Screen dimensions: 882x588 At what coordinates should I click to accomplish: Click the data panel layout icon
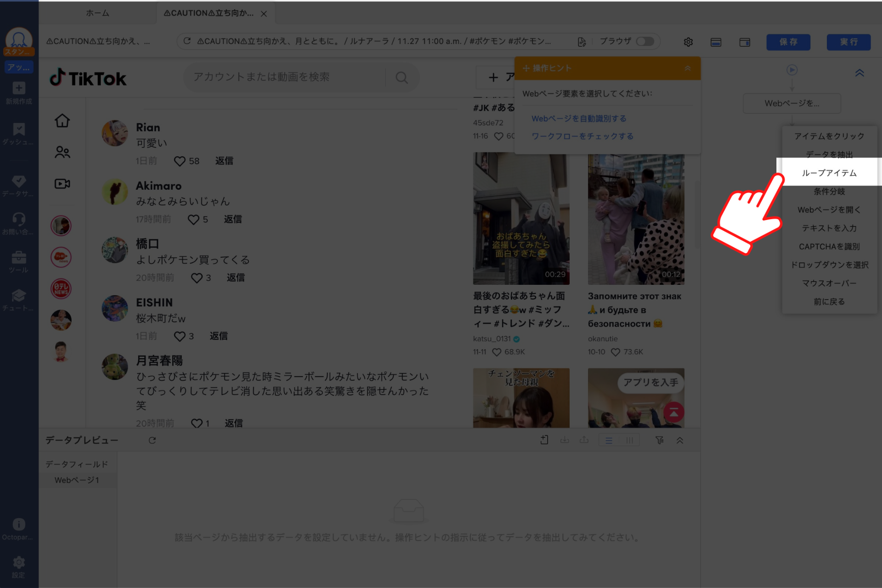(x=716, y=42)
